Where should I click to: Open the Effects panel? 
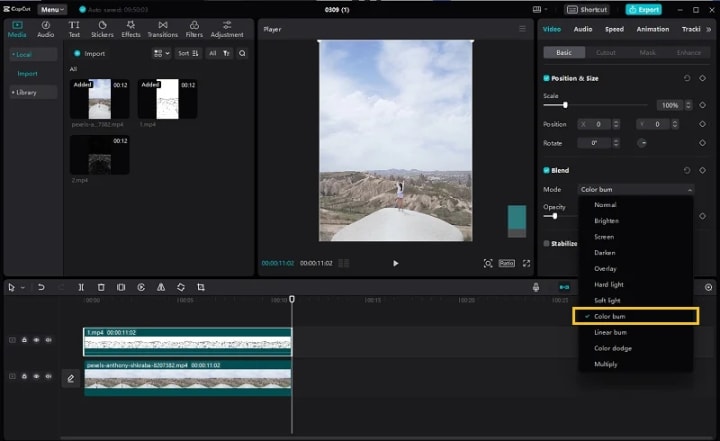pyautogui.click(x=131, y=28)
